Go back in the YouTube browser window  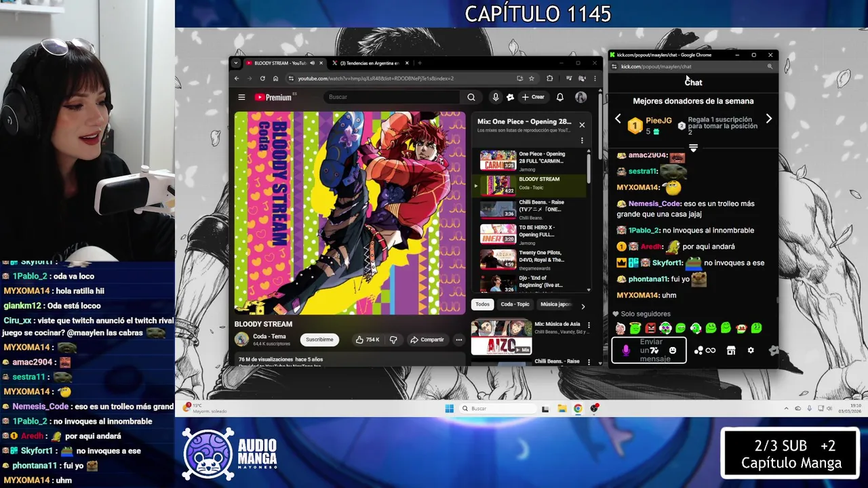(237, 78)
